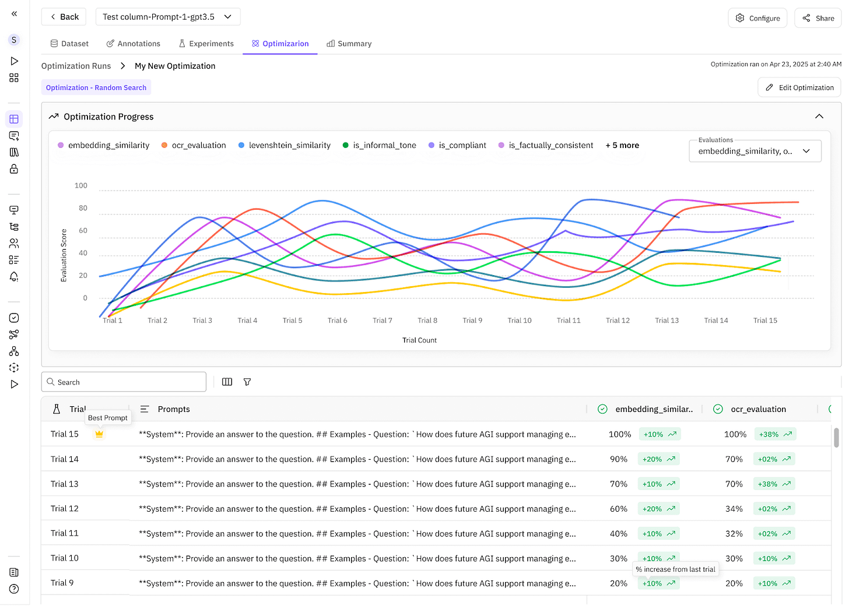The width and height of the screenshot is (849, 616).
Task: Open the help question-mark icon at sidebar bottom
Action: coord(13,589)
